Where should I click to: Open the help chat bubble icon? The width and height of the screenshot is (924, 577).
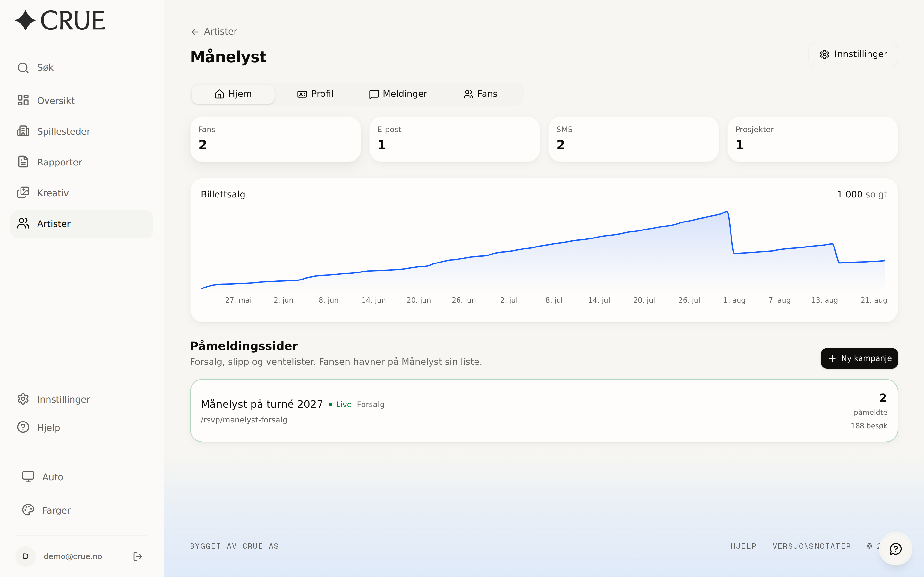pyautogui.click(x=895, y=549)
